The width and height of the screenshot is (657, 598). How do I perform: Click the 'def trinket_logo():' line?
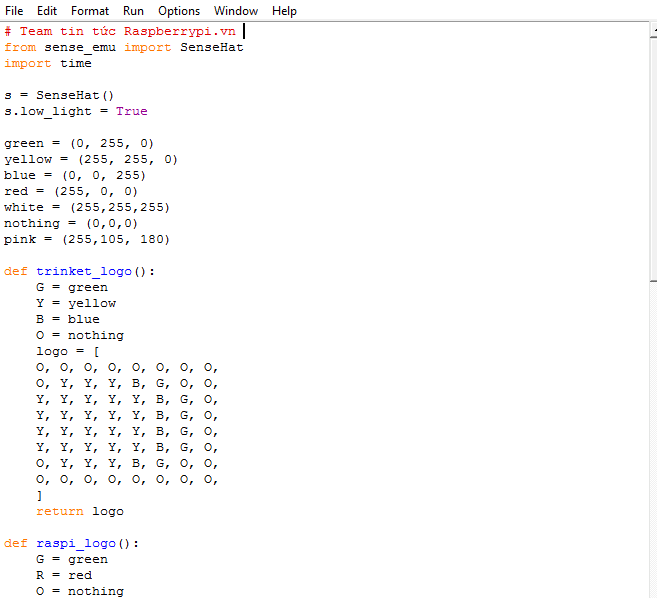click(x=80, y=271)
